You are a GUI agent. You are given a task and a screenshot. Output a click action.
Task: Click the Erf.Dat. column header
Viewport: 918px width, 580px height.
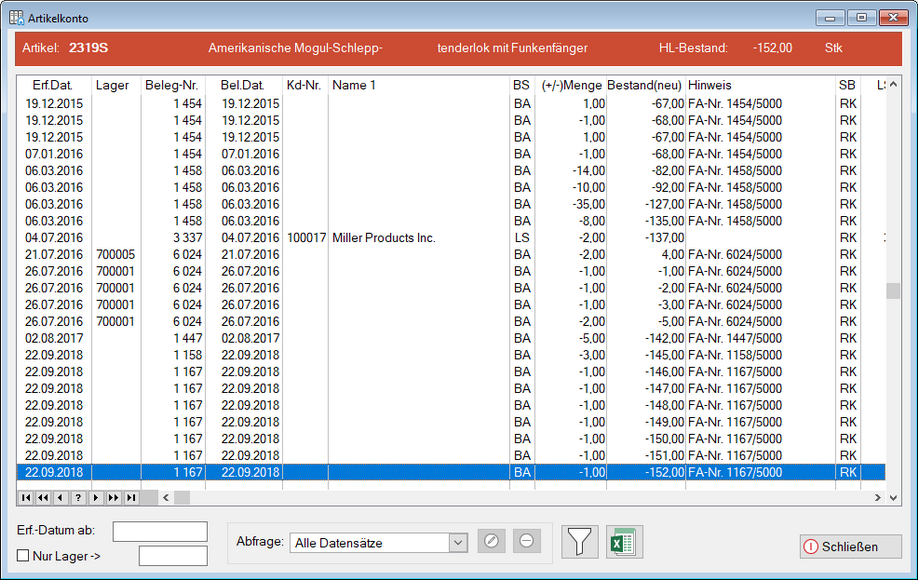[x=53, y=86]
